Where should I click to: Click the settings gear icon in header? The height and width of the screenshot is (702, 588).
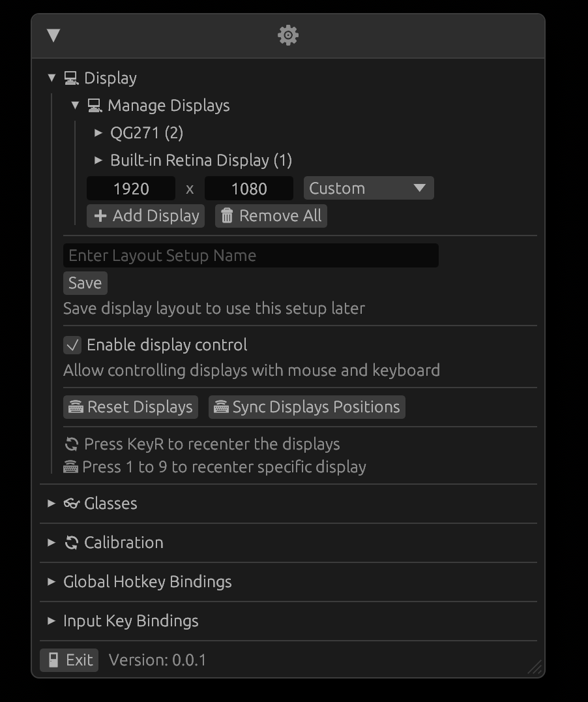tap(288, 35)
